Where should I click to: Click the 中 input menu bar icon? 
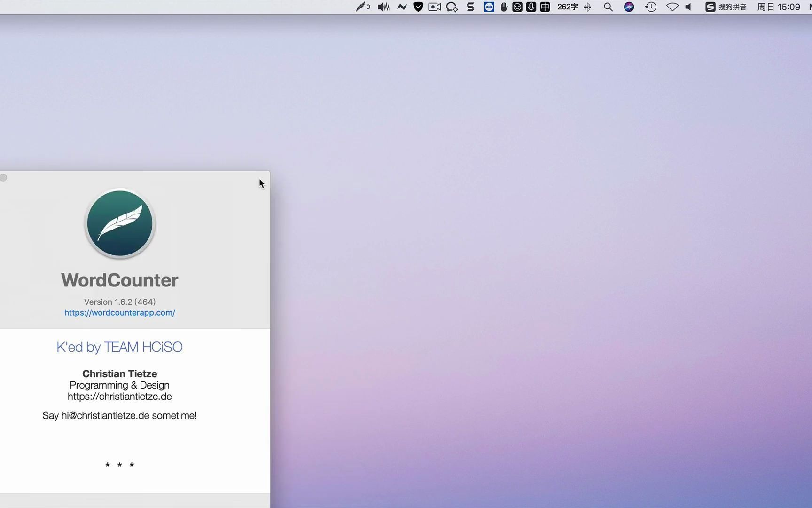tap(545, 7)
